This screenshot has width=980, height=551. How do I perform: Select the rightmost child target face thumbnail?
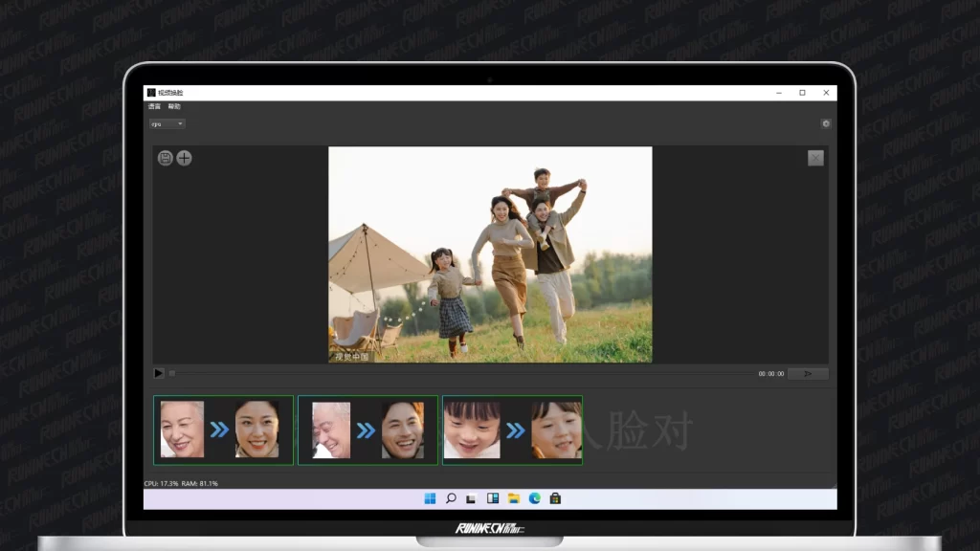click(x=556, y=430)
